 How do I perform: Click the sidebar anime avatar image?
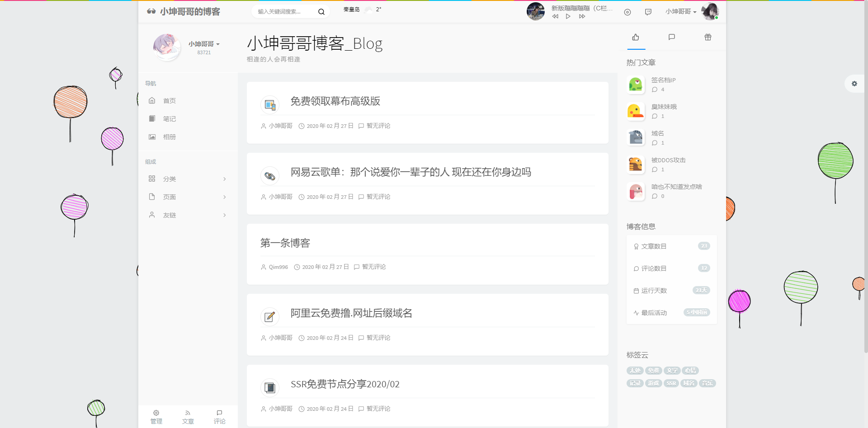tap(167, 47)
